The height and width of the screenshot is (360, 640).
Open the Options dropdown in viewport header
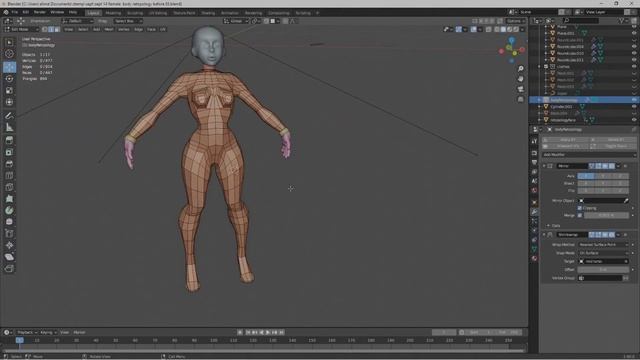point(516,21)
